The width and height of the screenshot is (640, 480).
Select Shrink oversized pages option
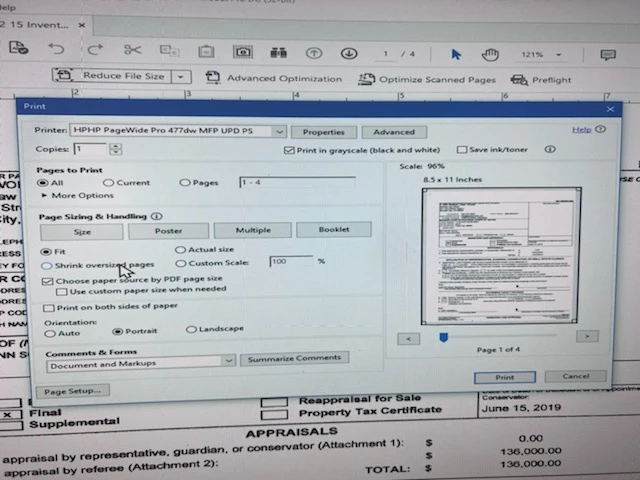[47, 266]
